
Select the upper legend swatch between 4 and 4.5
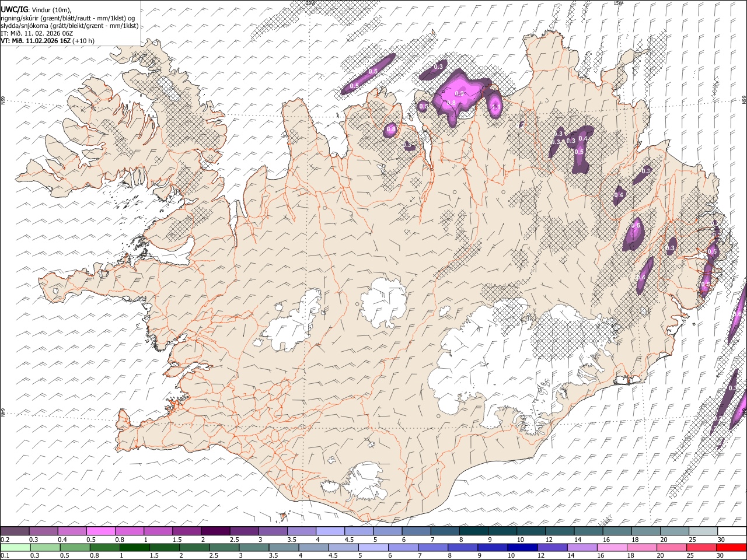(330, 531)
